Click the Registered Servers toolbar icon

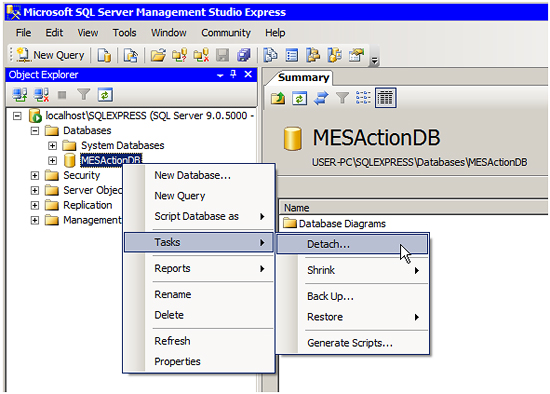click(x=270, y=55)
